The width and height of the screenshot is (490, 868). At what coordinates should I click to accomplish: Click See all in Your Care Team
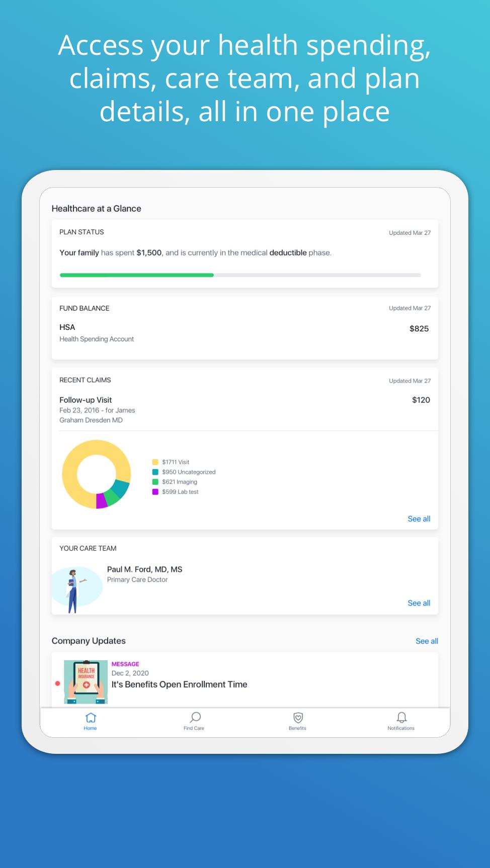click(419, 603)
